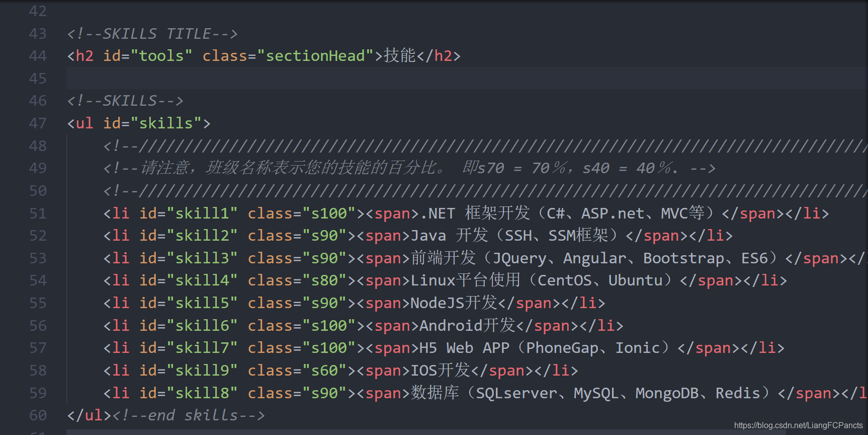868x435 pixels.
Task: Click the "tools" id attribute value
Action: click(161, 56)
